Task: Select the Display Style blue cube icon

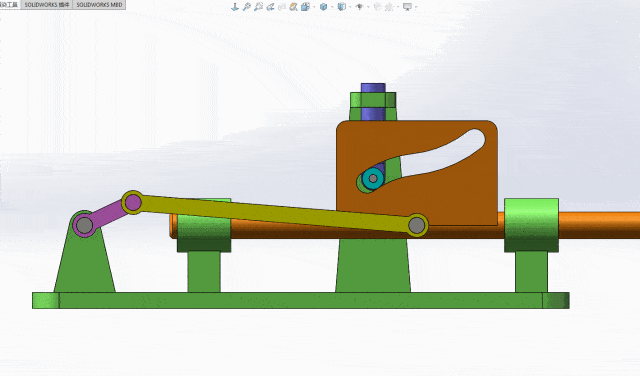Action: click(323, 7)
